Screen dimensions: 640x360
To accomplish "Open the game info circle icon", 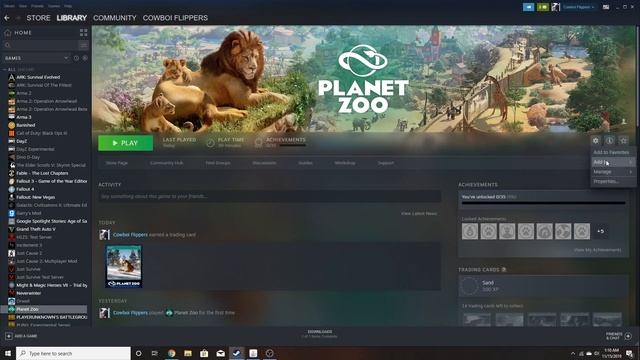I will [x=609, y=140].
